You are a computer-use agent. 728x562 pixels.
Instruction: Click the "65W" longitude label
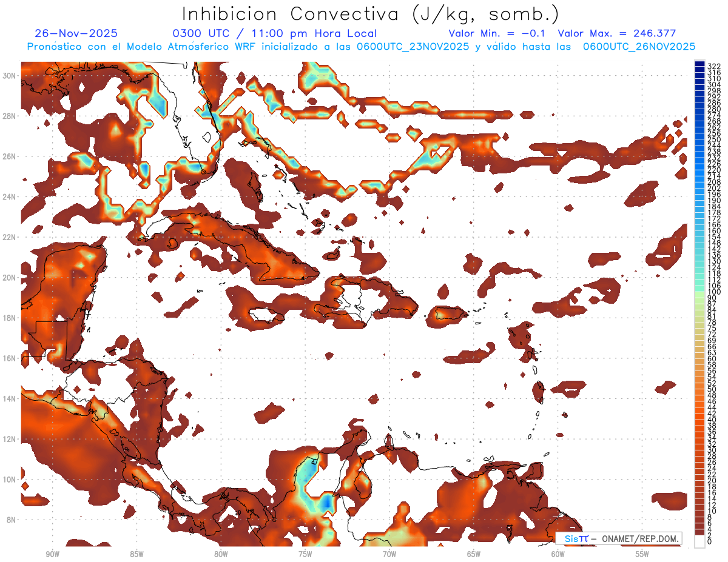(x=474, y=554)
